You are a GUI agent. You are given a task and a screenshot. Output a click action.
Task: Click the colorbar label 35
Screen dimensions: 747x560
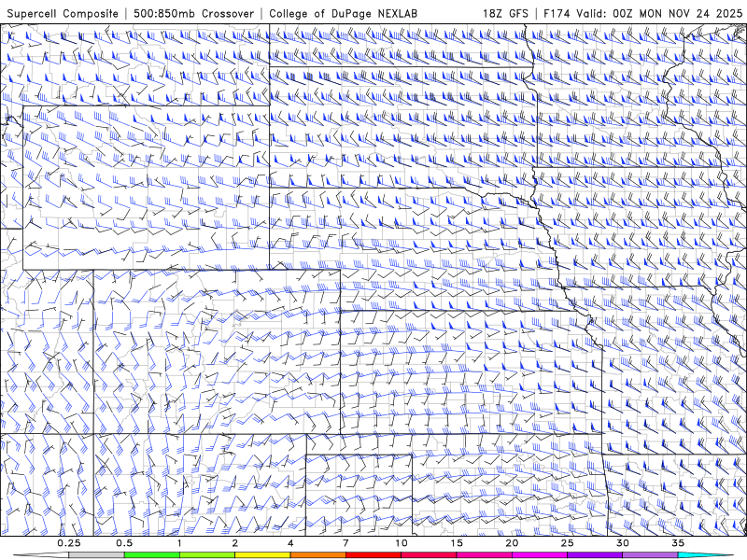click(678, 543)
